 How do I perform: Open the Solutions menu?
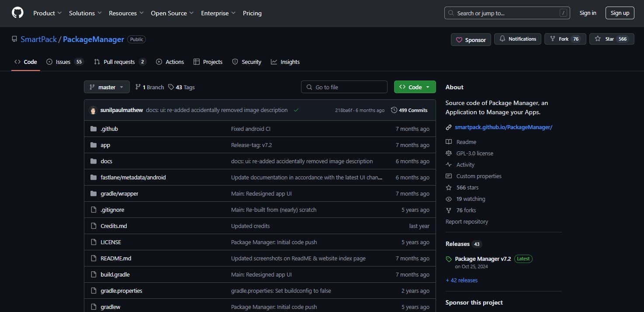[x=85, y=13]
